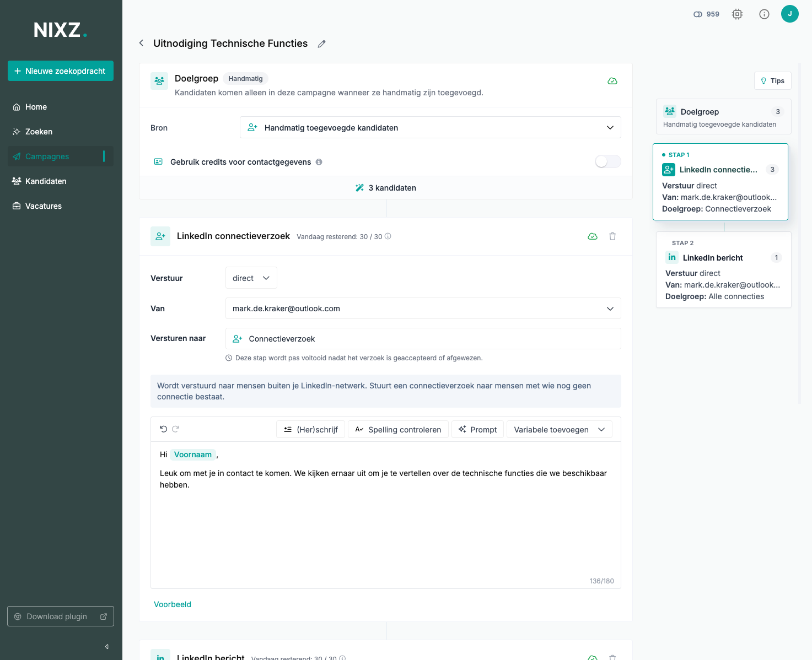This screenshot has width=812, height=660.
Task: Click the Doelgroep people icon in header
Action: tap(159, 80)
